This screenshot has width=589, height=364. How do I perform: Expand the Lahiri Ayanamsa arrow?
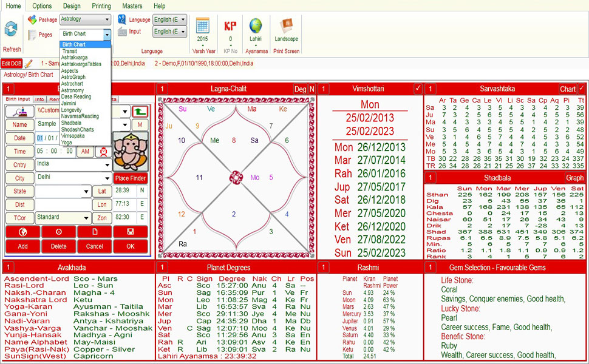click(x=256, y=45)
